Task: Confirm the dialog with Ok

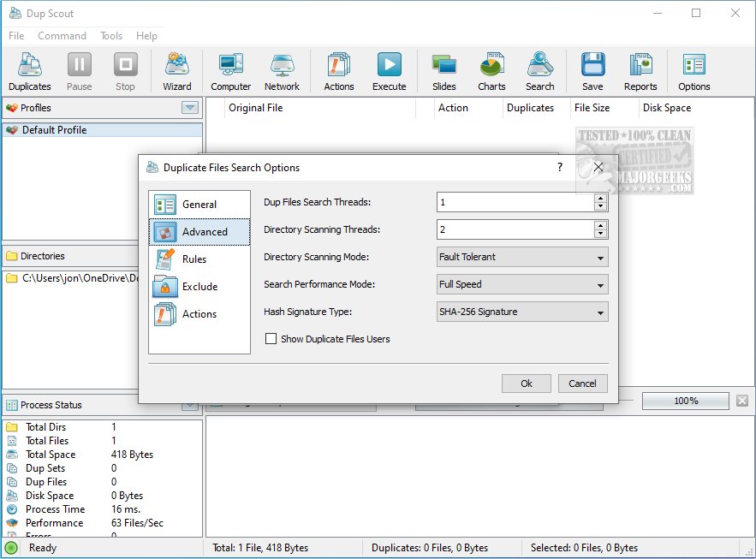Action: click(x=527, y=384)
